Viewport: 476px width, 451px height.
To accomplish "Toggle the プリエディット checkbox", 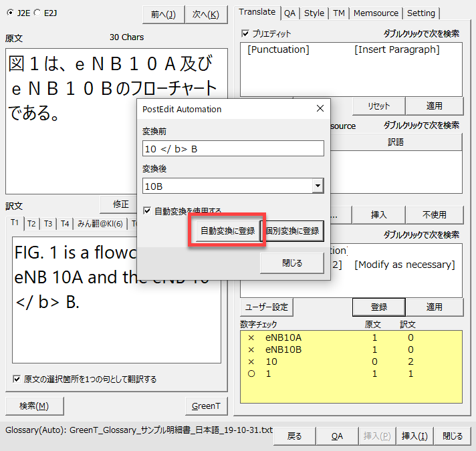I will click(245, 33).
